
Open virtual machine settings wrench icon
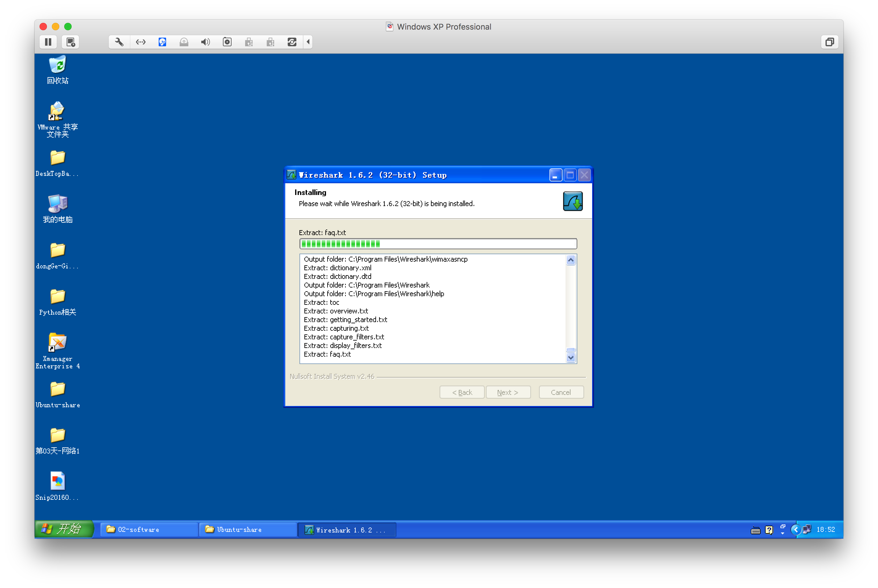pyautogui.click(x=119, y=42)
